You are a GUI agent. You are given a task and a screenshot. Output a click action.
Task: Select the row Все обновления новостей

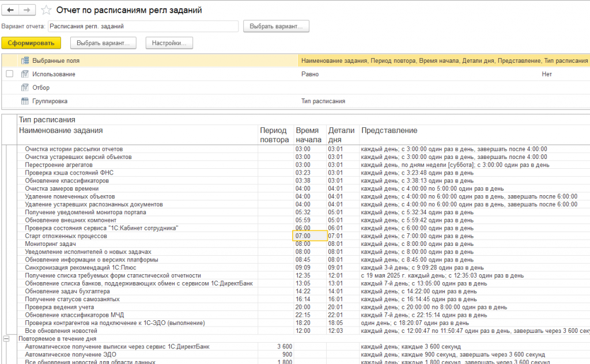point(61,331)
